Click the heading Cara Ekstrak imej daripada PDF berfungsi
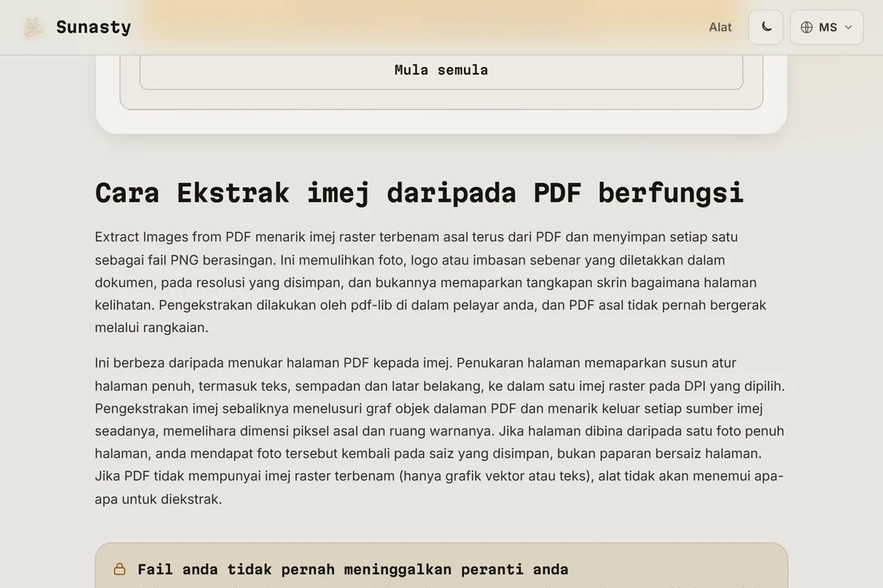The width and height of the screenshot is (883, 588). pos(419,193)
